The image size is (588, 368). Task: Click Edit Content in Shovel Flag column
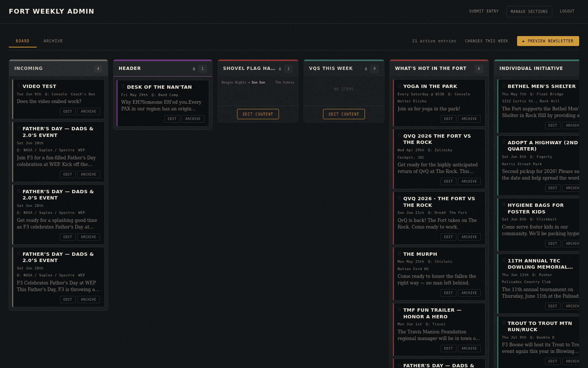pos(258,114)
